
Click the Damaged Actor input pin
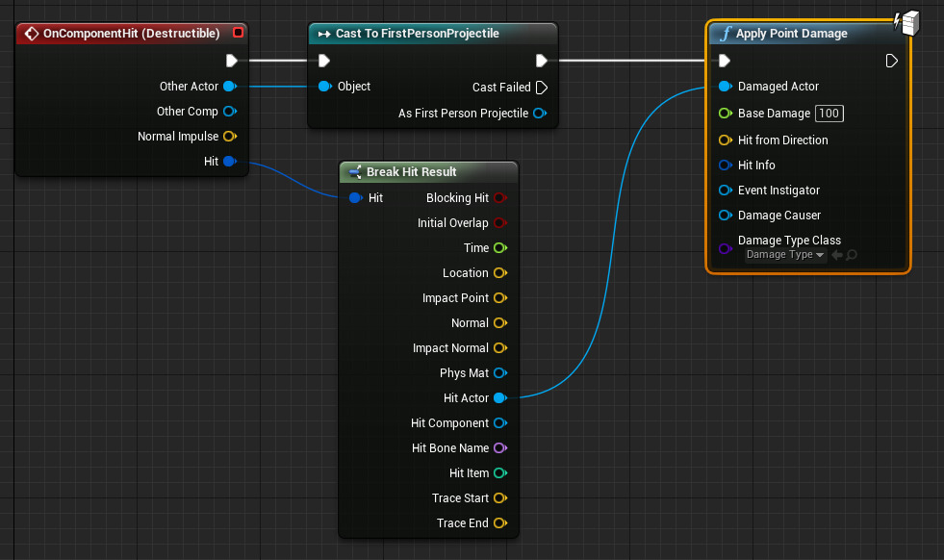(725, 87)
